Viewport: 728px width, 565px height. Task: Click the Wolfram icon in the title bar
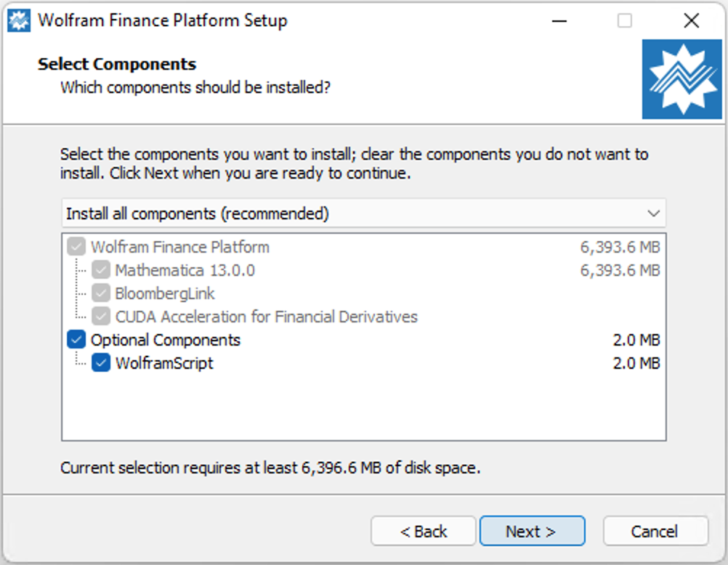[x=20, y=20]
